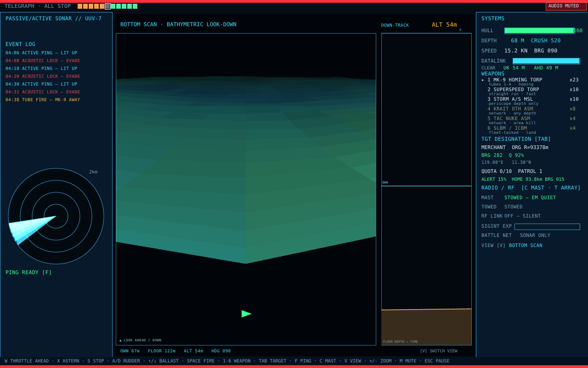Click the BRG 282 Q 92% readout
The height and width of the screenshot is (368, 588).
coord(503,155)
